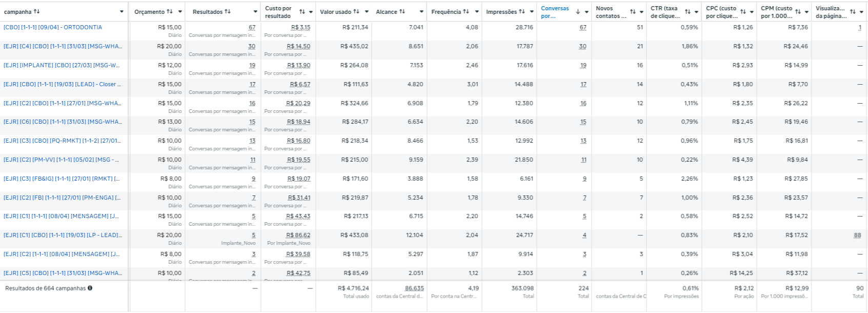Screen dimensions: 868x313
Task: Click info icon beside Resultados de 664 campanhas
Action: 90,288
